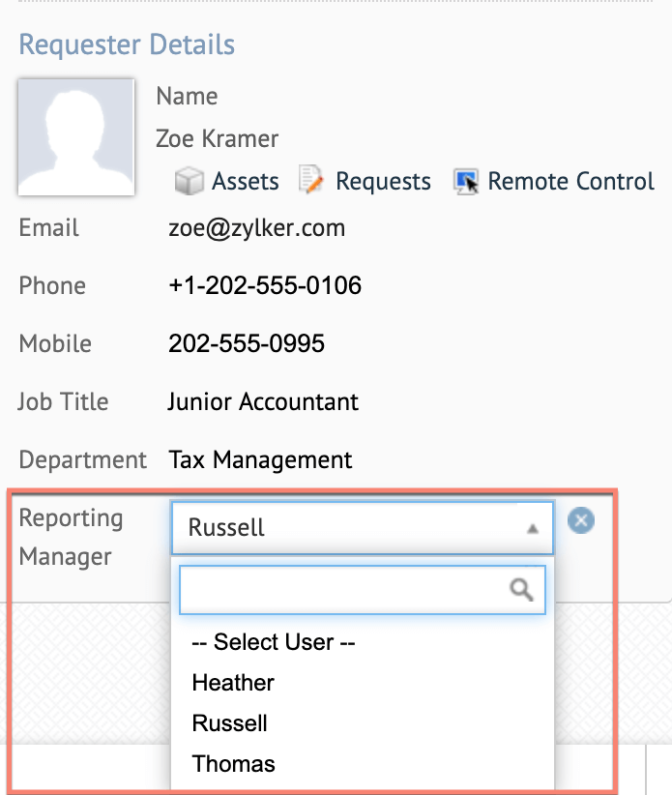Viewport: 672px width, 795px height.
Task: Click the cube icon beside Assets
Action: (189, 181)
